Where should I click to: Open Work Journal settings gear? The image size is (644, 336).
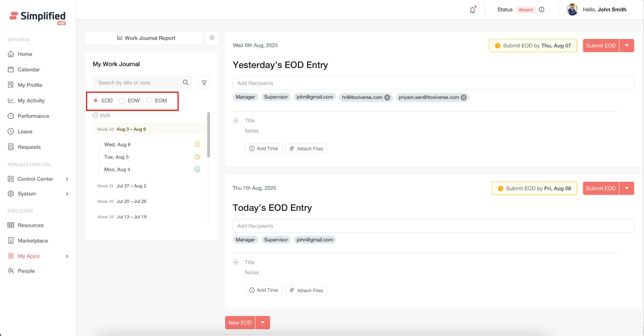[212, 38]
